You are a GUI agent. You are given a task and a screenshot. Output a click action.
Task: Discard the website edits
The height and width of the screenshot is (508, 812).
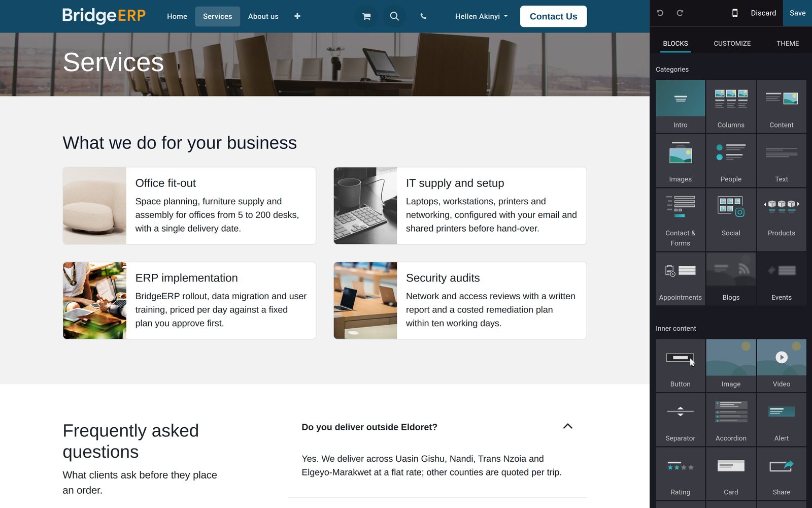[x=763, y=13]
